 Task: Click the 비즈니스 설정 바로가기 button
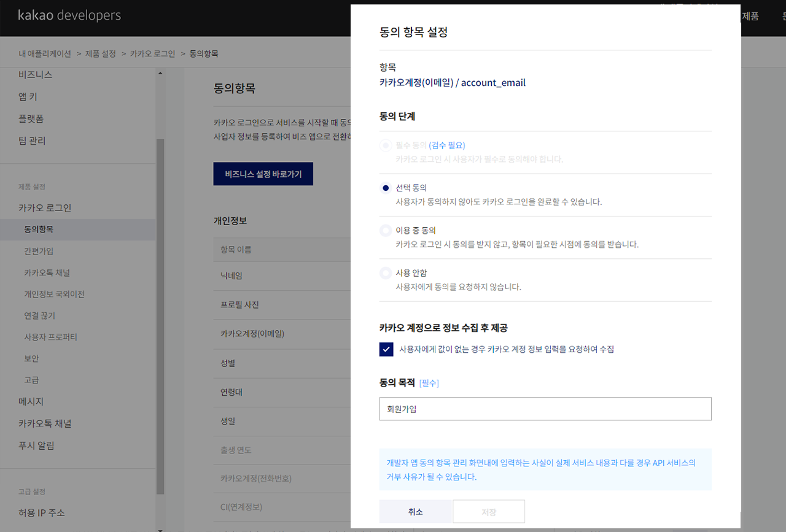point(263,174)
